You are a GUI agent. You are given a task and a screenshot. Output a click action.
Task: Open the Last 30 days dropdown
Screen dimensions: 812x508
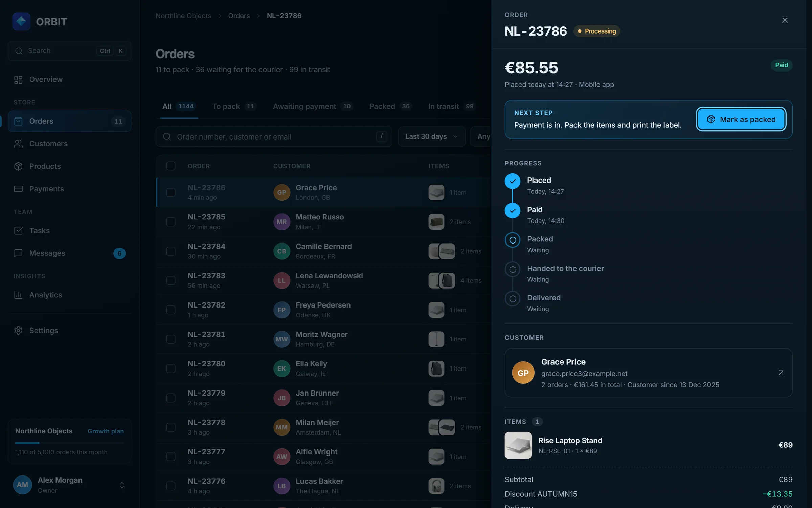432,136
